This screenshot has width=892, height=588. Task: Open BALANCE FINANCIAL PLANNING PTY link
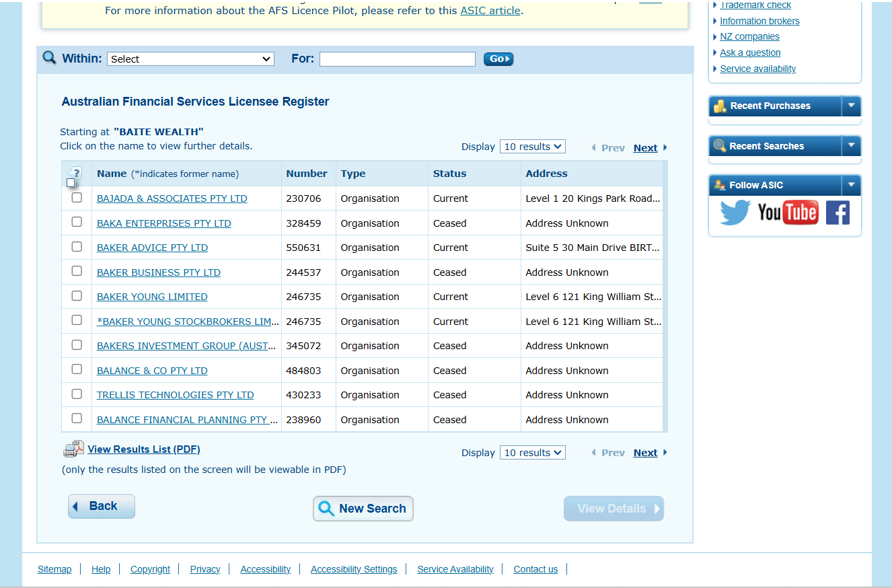pos(188,420)
